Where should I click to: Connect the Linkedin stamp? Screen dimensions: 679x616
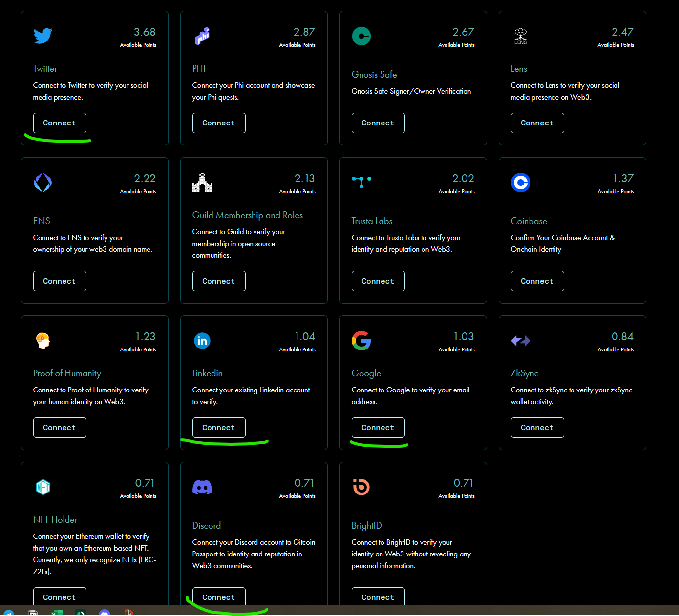point(219,428)
